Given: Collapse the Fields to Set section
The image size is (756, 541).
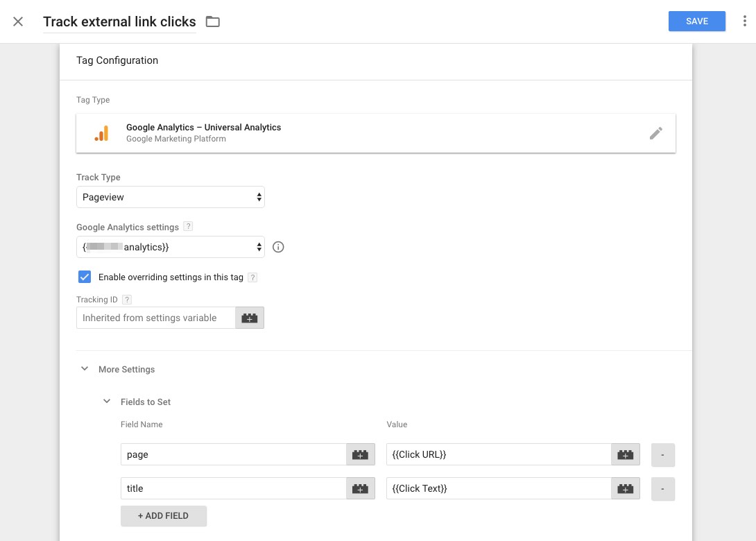Looking at the screenshot, I should point(107,402).
